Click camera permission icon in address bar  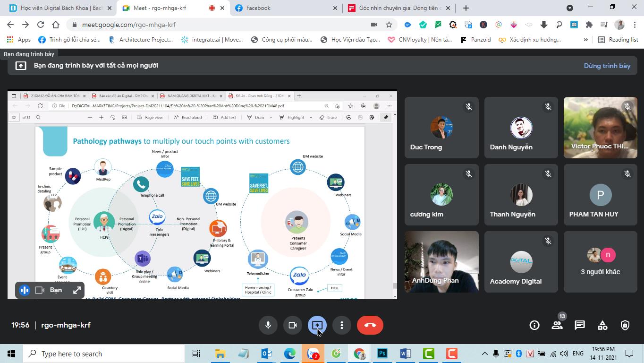click(374, 25)
